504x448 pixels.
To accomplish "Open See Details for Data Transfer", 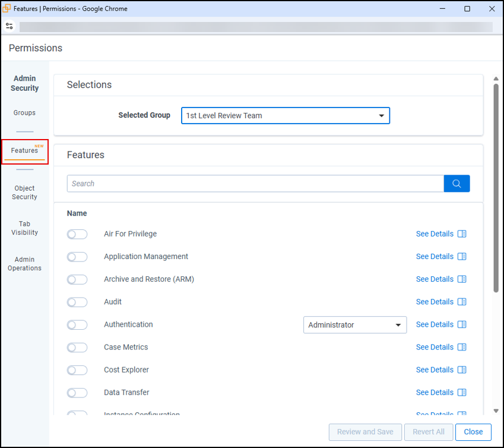I will click(x=434, y=392).
